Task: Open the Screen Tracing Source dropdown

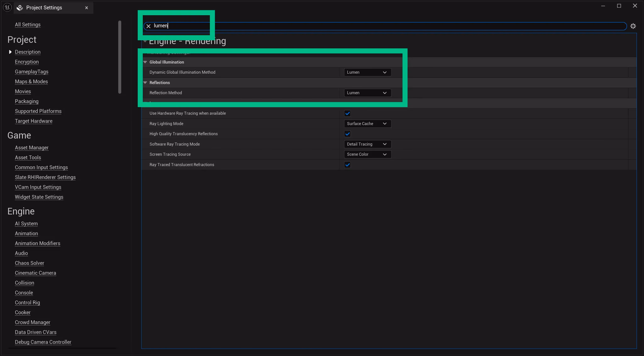Action: click(367, 154)
